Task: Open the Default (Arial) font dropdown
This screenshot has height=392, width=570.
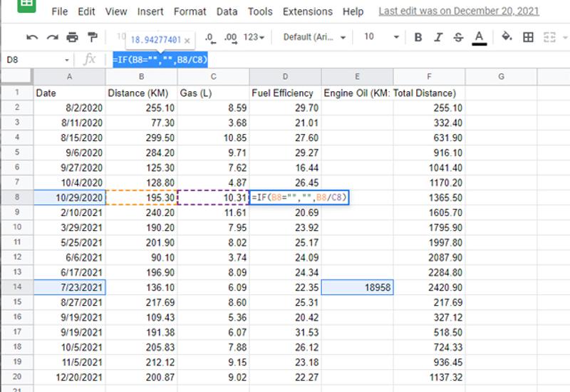Action: click(x=314, y=37)
